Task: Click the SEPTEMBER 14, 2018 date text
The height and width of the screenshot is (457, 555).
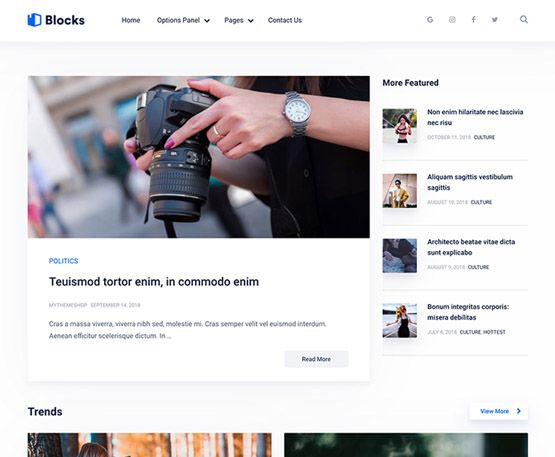Action: pos(115,305)
